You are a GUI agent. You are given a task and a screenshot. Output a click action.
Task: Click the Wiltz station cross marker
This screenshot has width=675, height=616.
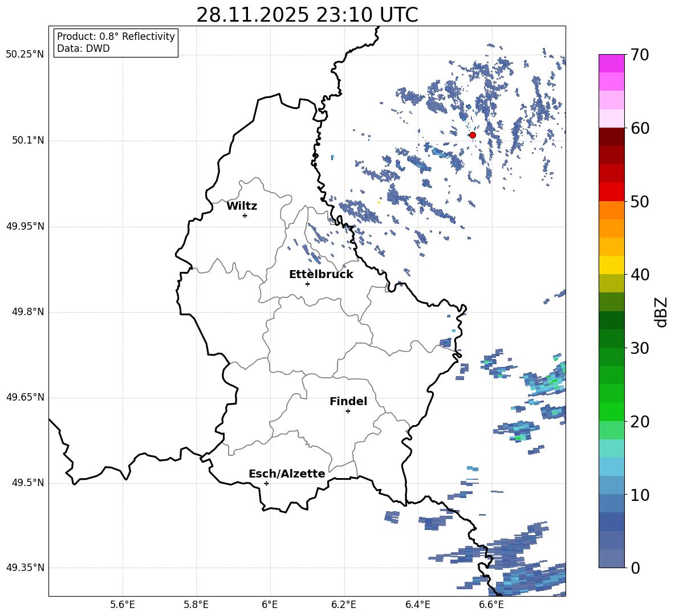[245, 215]
